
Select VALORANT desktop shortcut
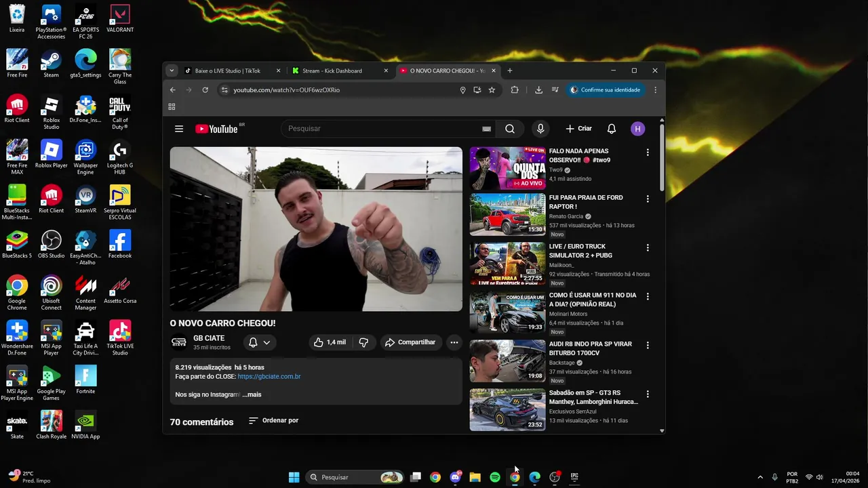pyautogui.click(x=120, y=18)
